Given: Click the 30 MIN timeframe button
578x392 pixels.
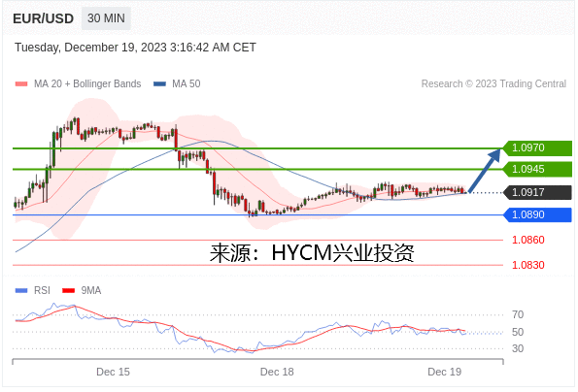Looking at the screenshot, I should [x=106, y=18].
